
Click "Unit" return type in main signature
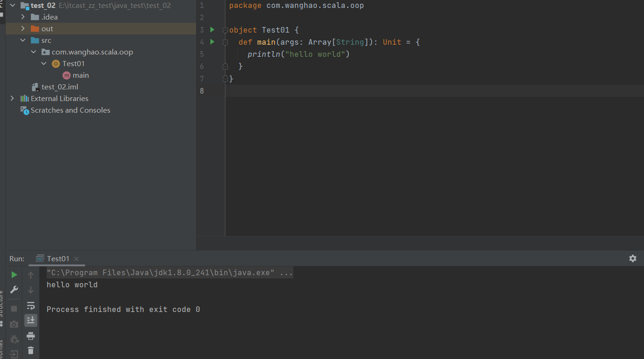pos(392,42)
